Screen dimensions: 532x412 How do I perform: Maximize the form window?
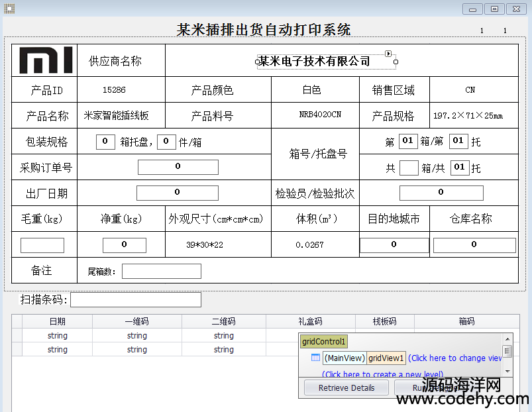pyautogui.click(x=494, y=9)
